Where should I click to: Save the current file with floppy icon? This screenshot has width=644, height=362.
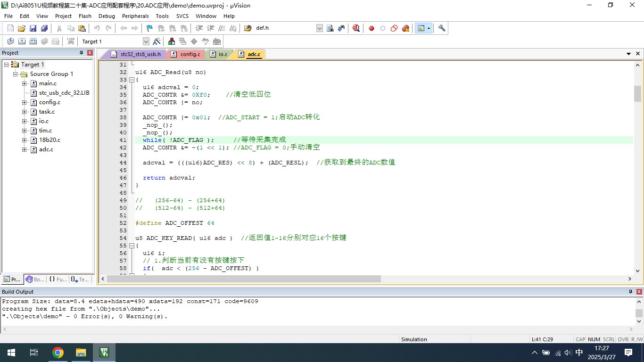click(33, 28)
